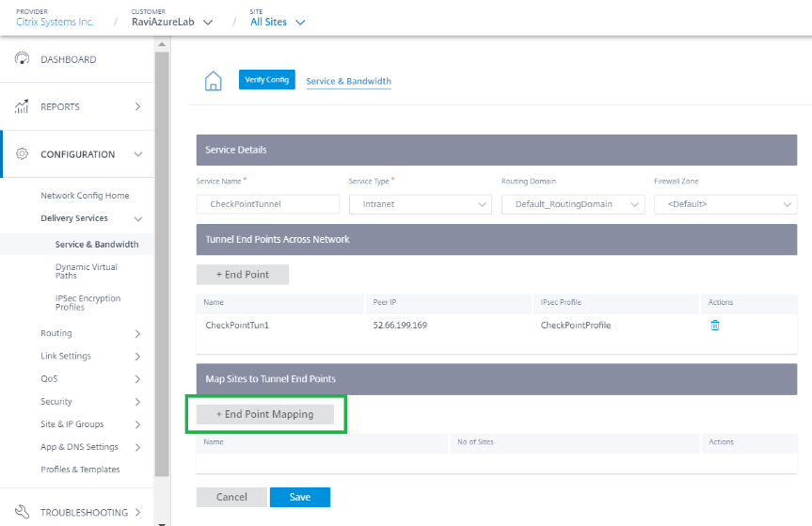Open IPSec Encryption Profiles page
812x526 pixels.
tap(88, 302)
